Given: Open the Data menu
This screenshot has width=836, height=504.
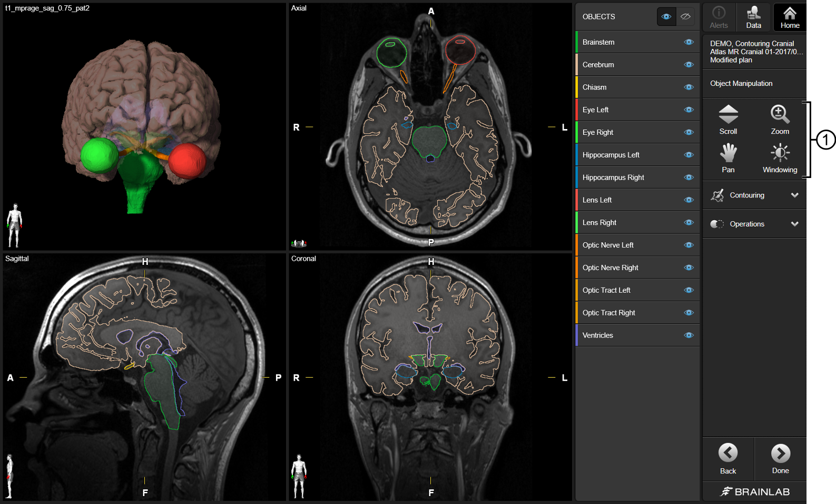Looking at the screenshot, I should [754, 17].
